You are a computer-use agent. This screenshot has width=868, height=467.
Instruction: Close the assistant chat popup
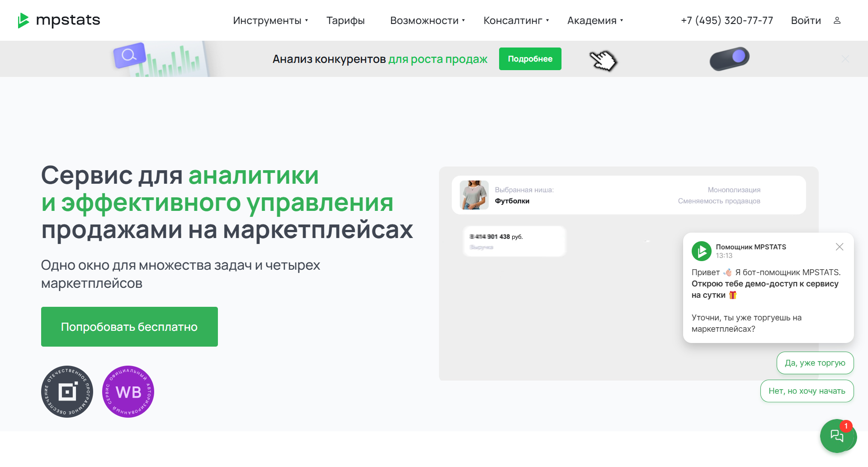coord(840,247)
